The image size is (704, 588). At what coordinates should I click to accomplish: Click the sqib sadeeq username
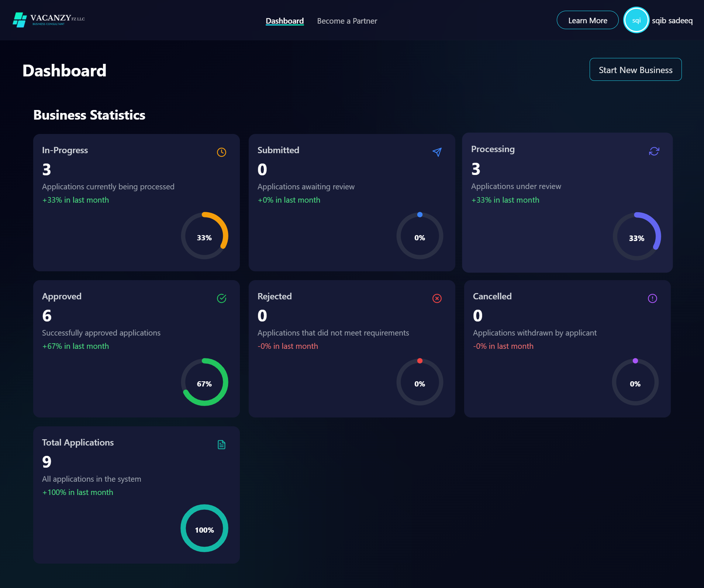pyautogui.click(x=672, y=21)
